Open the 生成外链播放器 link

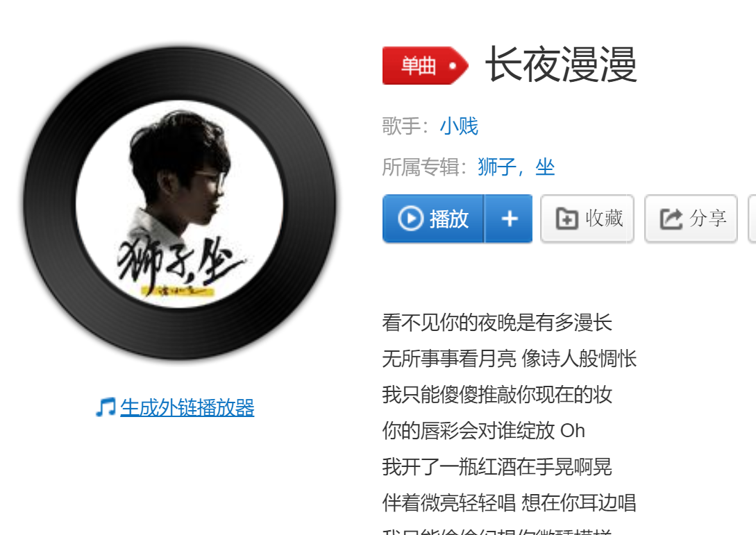click(187, 407)
